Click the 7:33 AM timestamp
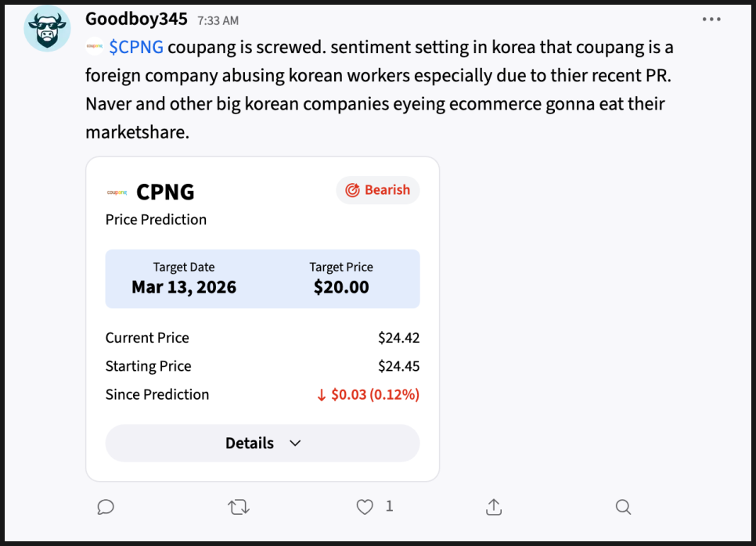Screen dimensions: 756x546 [218, 20]
